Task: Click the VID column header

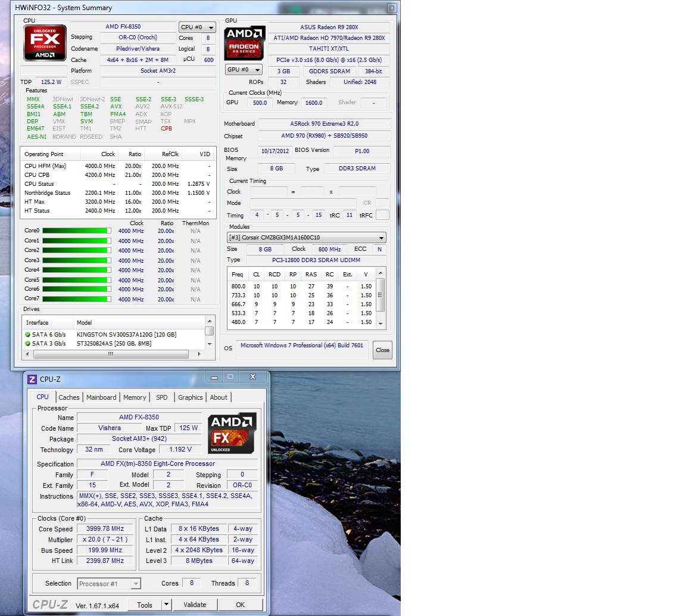Action: pos(198,154)
